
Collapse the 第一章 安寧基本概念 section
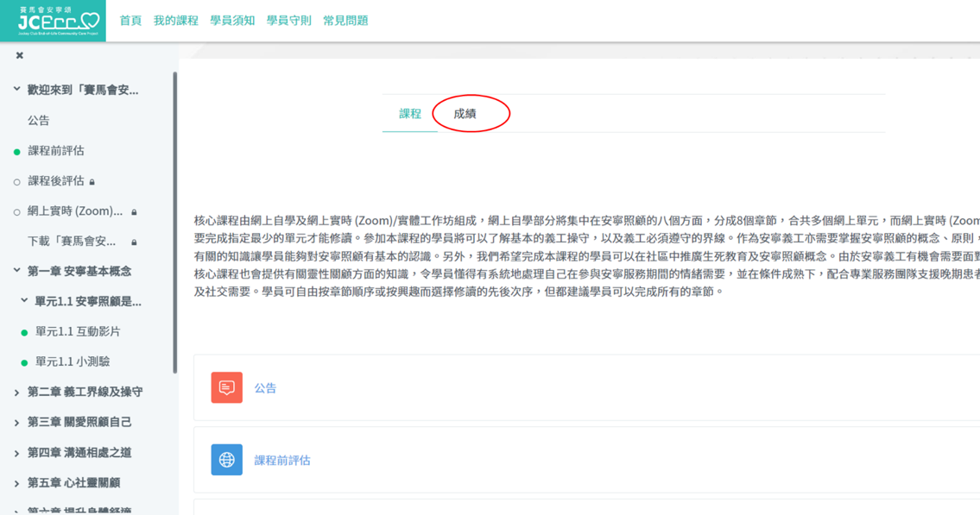[x=16, y=271]
